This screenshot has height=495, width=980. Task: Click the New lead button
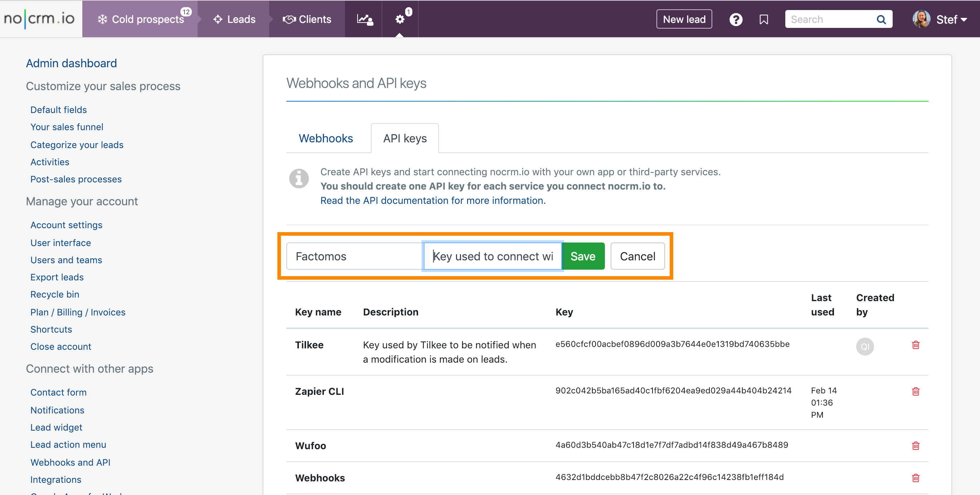684,19
